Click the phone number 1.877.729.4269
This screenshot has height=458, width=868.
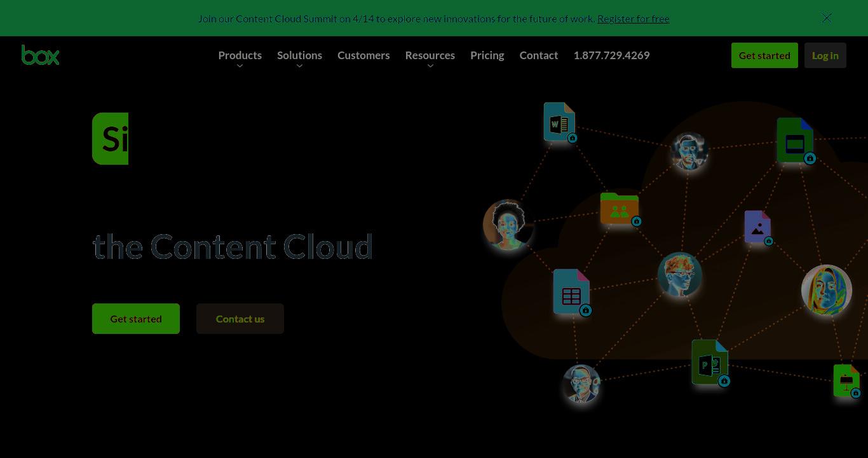point(611,55)
